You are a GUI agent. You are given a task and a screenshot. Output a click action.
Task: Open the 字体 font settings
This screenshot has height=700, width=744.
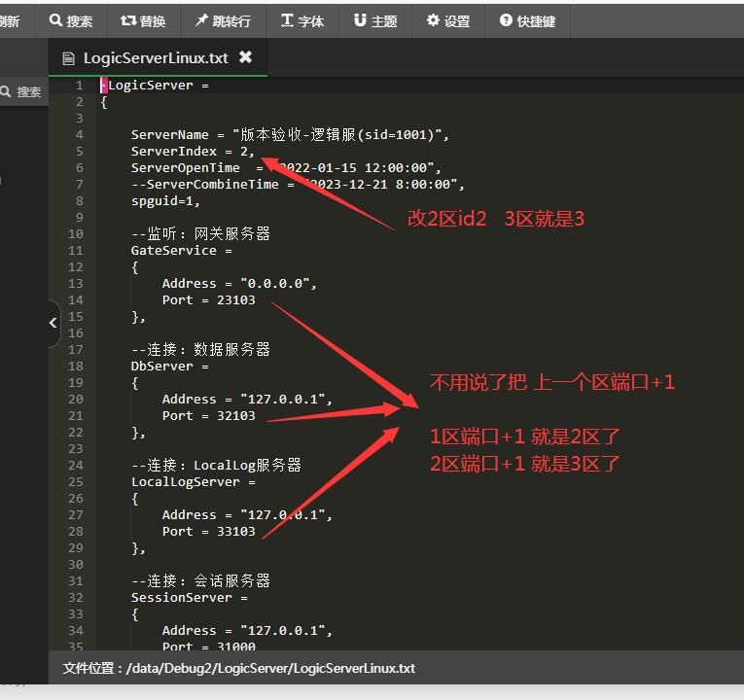pos(302,20)
